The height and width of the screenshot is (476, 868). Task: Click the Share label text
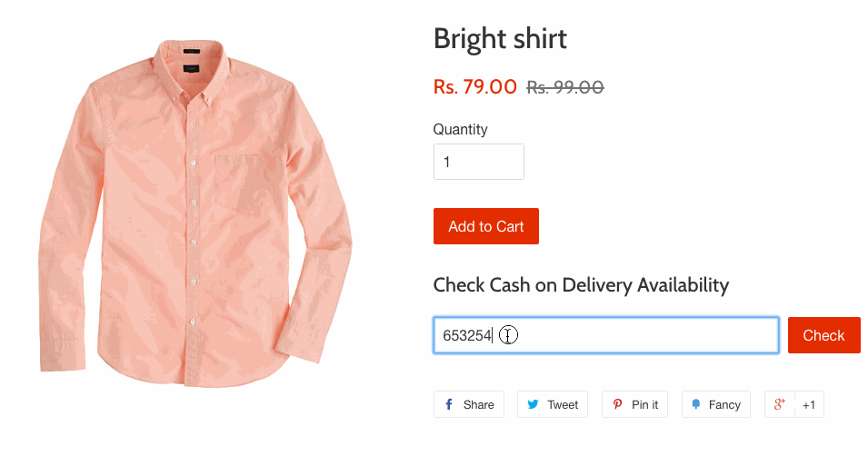coord(479,405)
